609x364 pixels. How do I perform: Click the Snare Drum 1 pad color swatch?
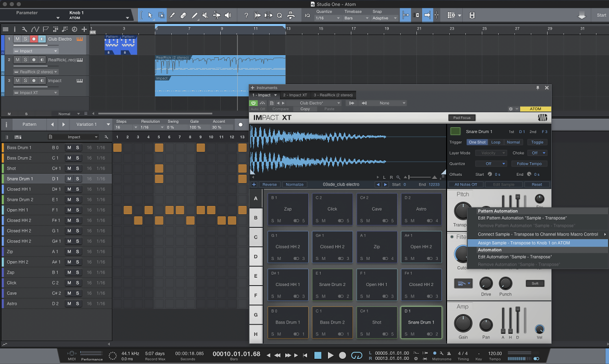455,132
